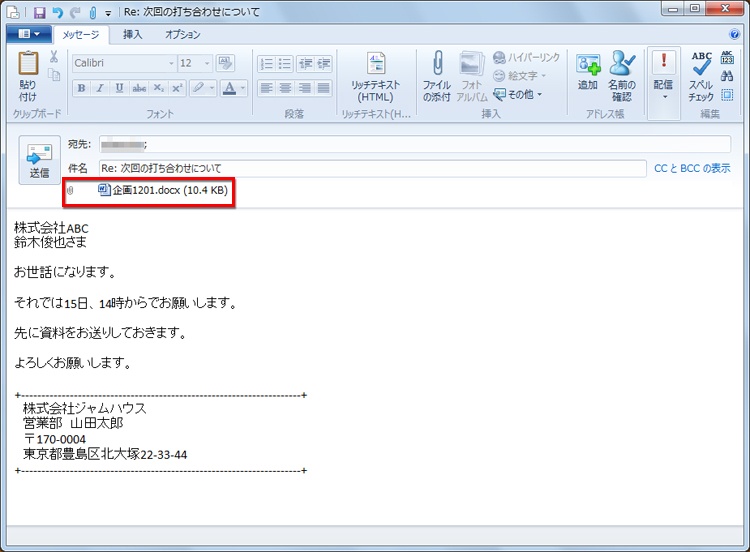Select the attachment 企画1201.docx
This screenshot has width=750, height=552.
(163, 190)
